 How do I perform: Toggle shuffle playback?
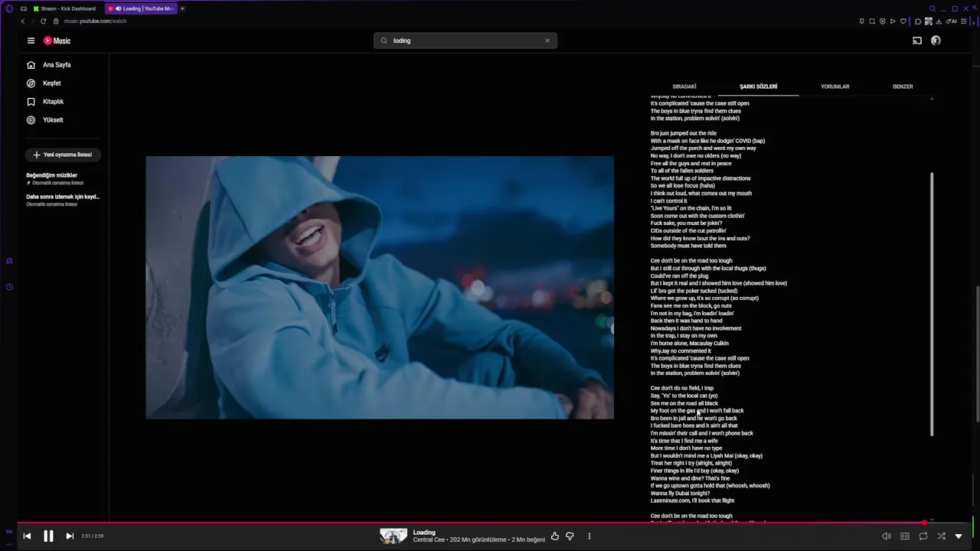pyautogui.click(x=942, y=536)
